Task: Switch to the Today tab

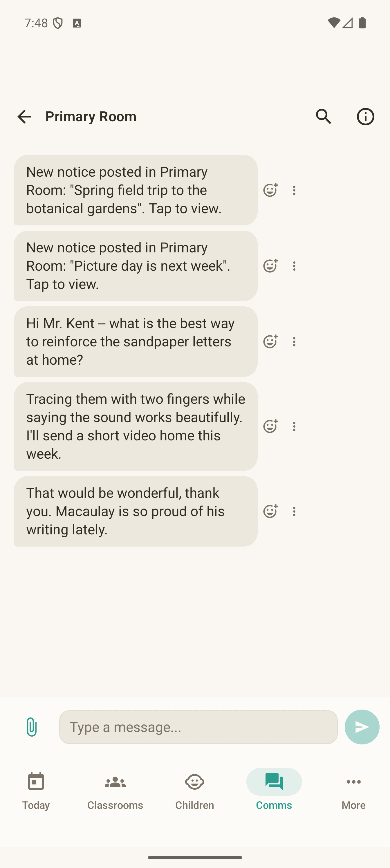Action: (36, 791)
